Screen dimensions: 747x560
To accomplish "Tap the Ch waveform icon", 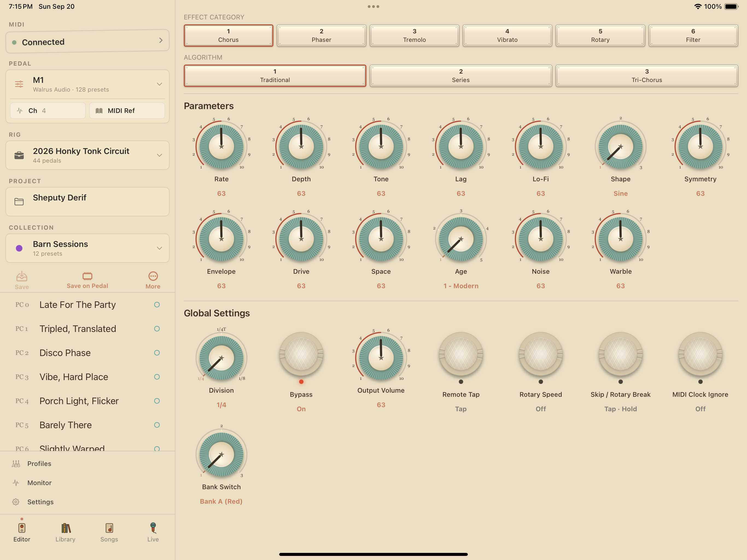I will pos(20,111).
